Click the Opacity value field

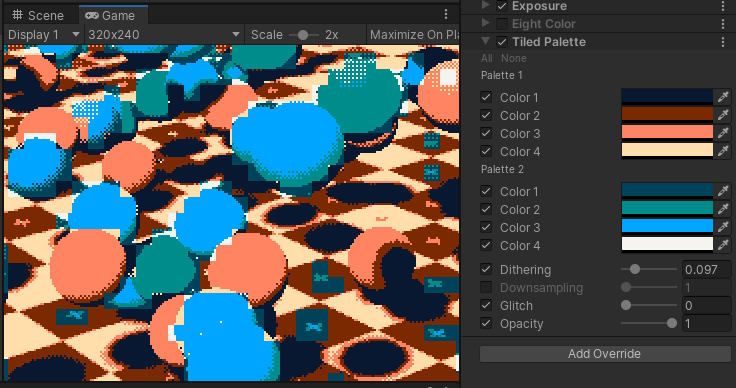click(706, 323)
